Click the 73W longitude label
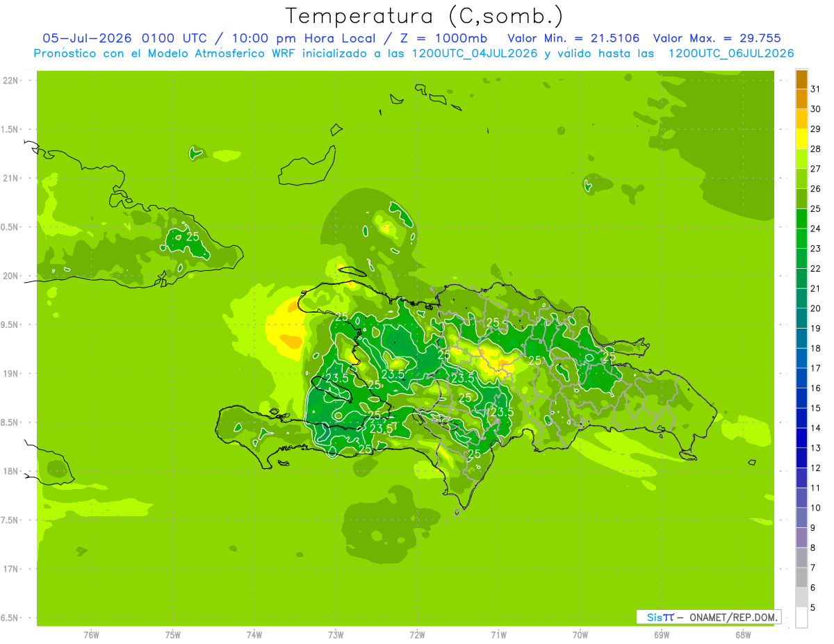The height and width of the screenshot is (644, 834). [x=336, y=635]
